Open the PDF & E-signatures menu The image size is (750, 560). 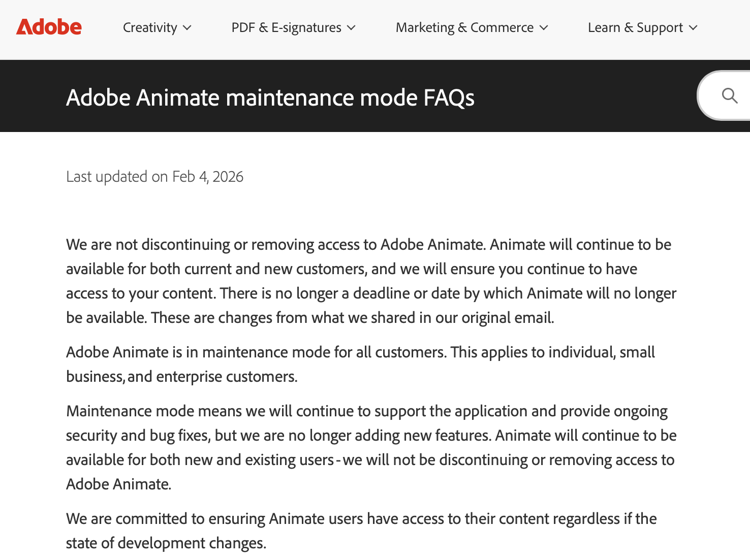point(286,27)
